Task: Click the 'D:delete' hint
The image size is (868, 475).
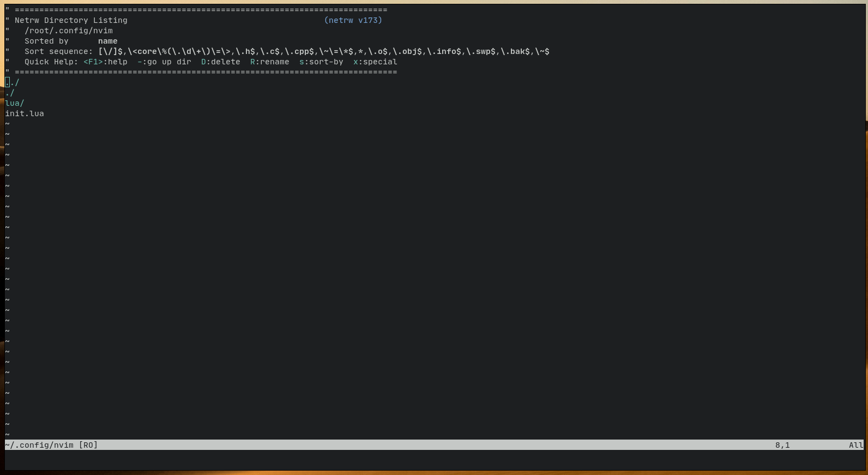Action: pos(221,62)
